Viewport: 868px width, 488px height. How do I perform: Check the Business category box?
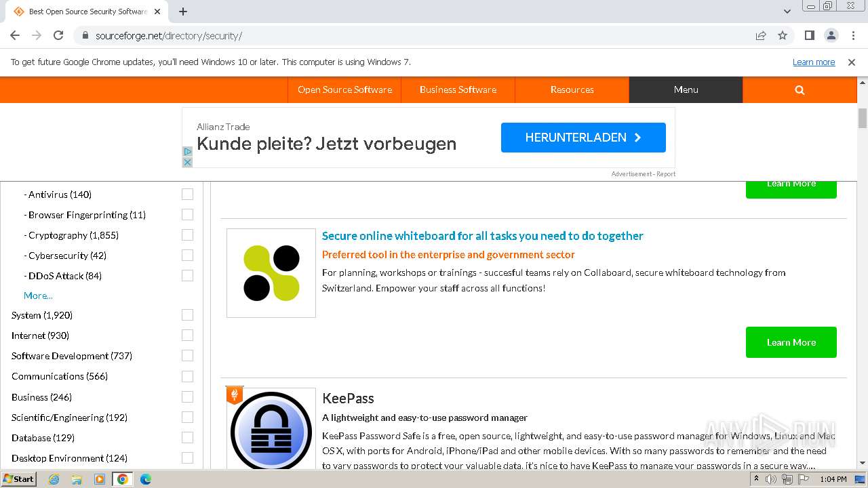(188, 397)
